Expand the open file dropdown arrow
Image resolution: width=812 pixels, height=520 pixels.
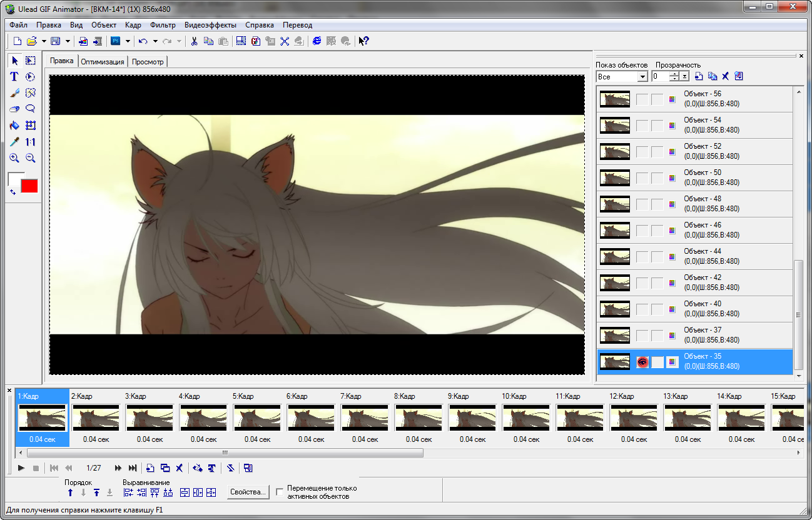(44, 41)
